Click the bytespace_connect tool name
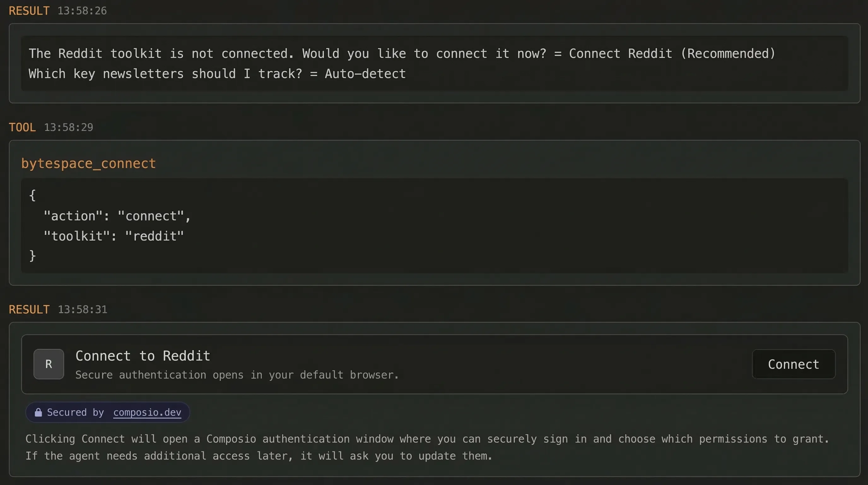Image resolution: width=868 pixels, height=485 pixels. (x=88, y=163)
